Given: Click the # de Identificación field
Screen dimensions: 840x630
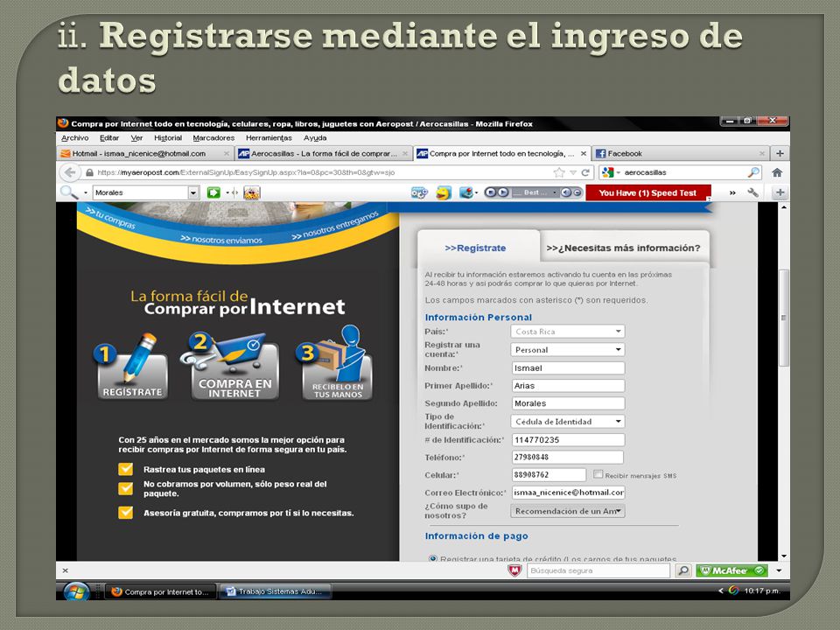Looking at the screenshot, I should pyautogui.click(x=569, y=440).
